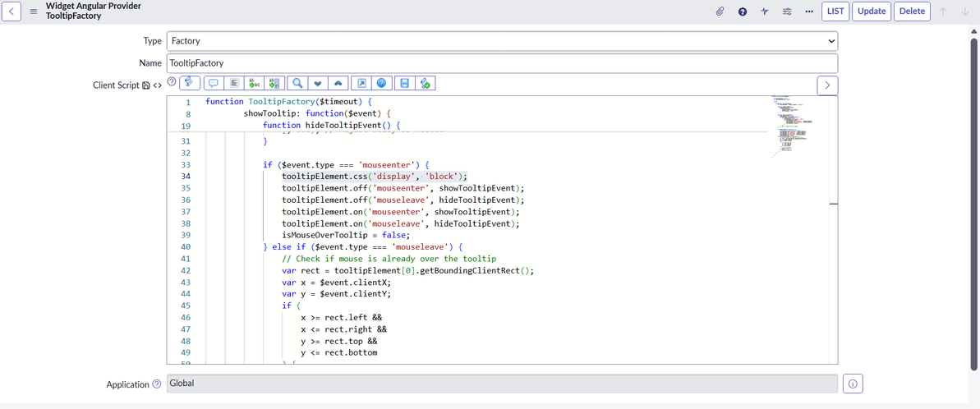980x409 pixels.
Task: Click the find next down-chevron icon
Action: pos(318,83)
